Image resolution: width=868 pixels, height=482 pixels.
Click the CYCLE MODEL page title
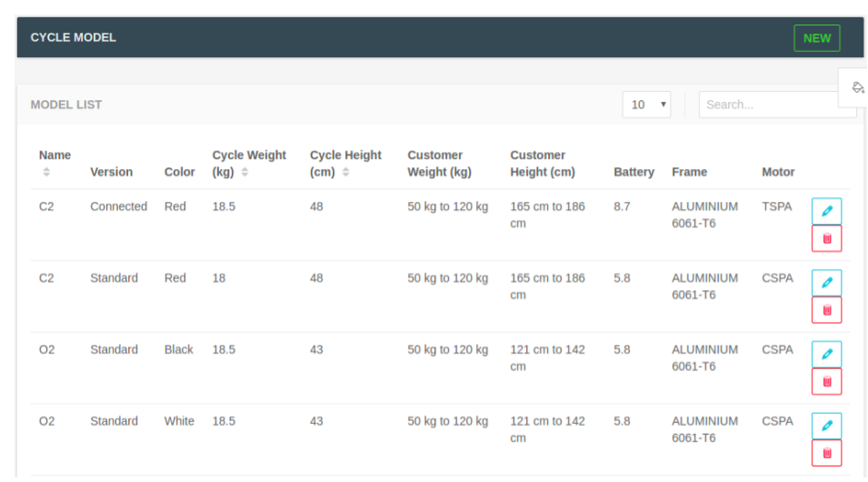[74, 38]
